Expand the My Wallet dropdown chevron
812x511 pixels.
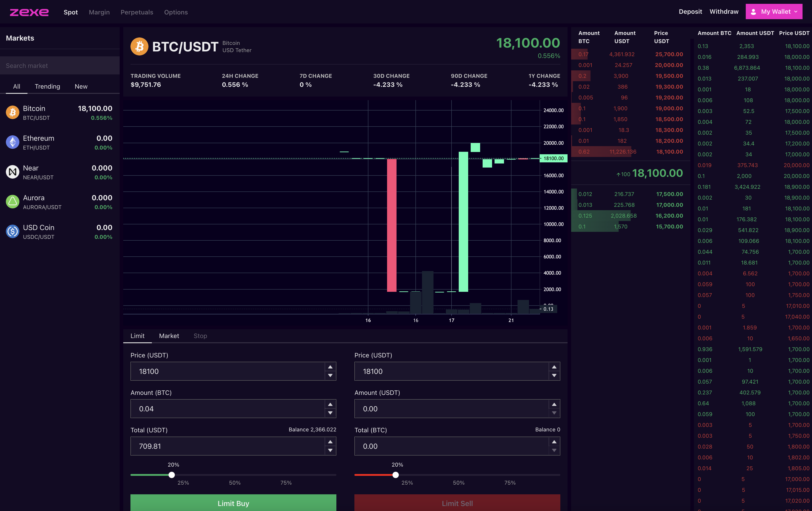[796, 12]
